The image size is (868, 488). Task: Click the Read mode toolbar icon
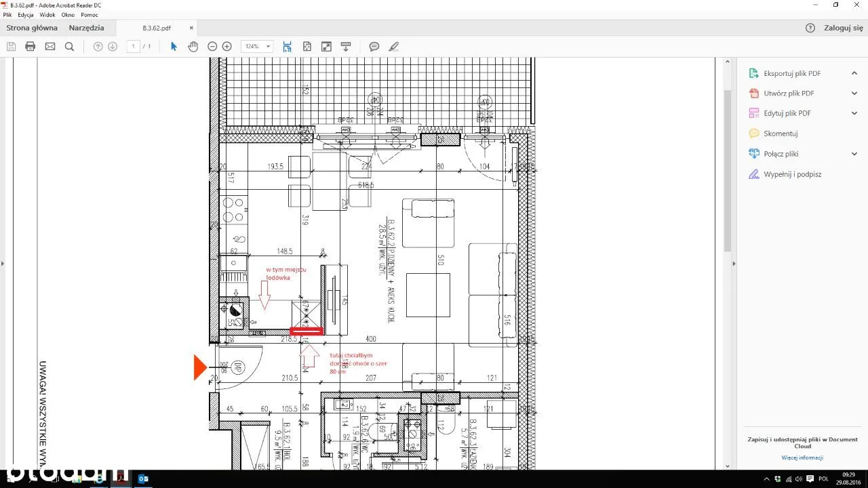346,46
